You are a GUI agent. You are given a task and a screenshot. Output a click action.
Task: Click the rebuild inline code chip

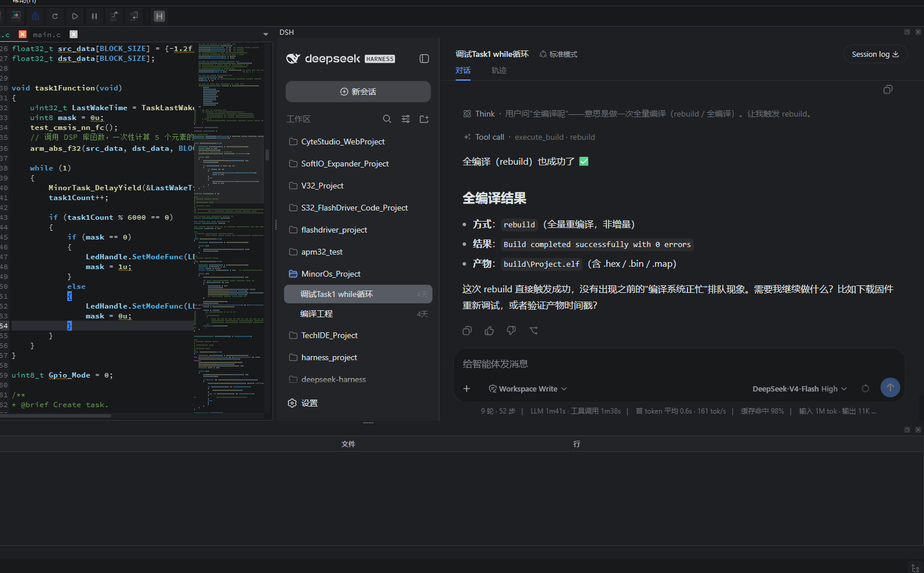click(x=519, y=224)
